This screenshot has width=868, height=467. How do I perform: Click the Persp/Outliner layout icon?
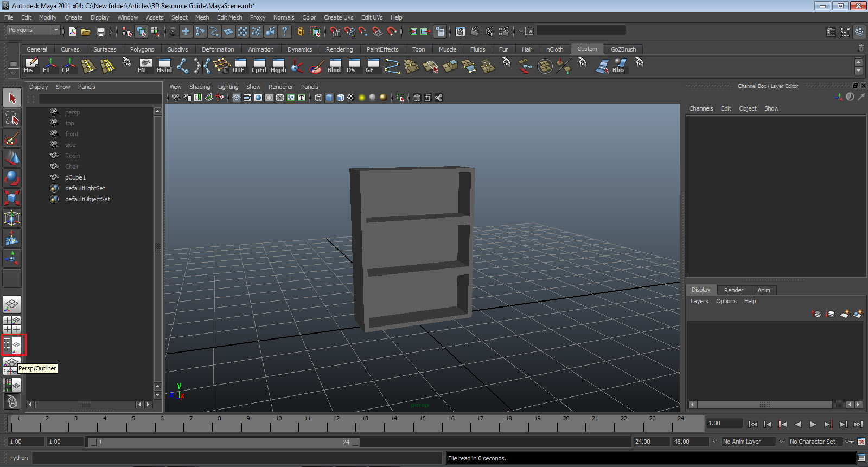(12, 344)
